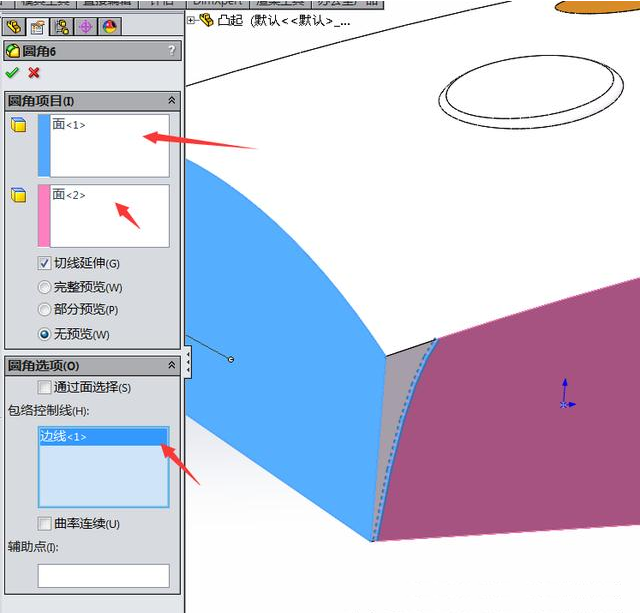Enable the 通过面选择(S) checkbox
Screen dimensions: 640x613
(44, 387)
